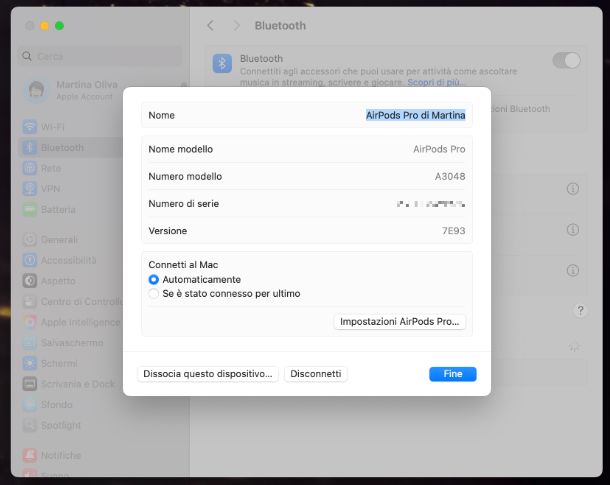The image size is (610, 485).
Task: Open Impostazioni AirPods Pro settings
Action: click(400, 322)
